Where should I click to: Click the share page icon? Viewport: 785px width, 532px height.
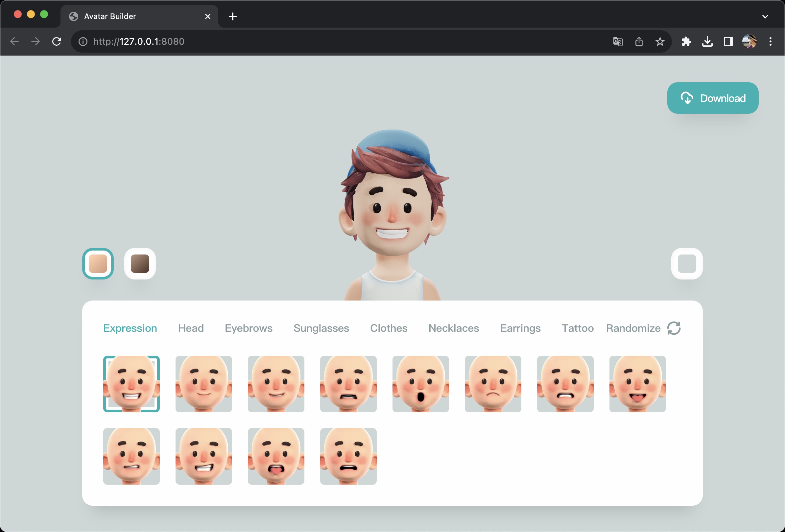coord(639,41)
